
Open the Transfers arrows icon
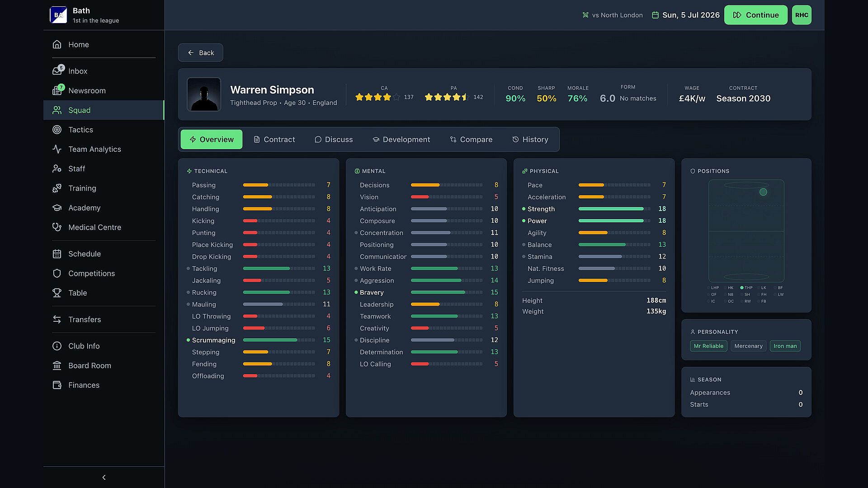click(57, 319)
